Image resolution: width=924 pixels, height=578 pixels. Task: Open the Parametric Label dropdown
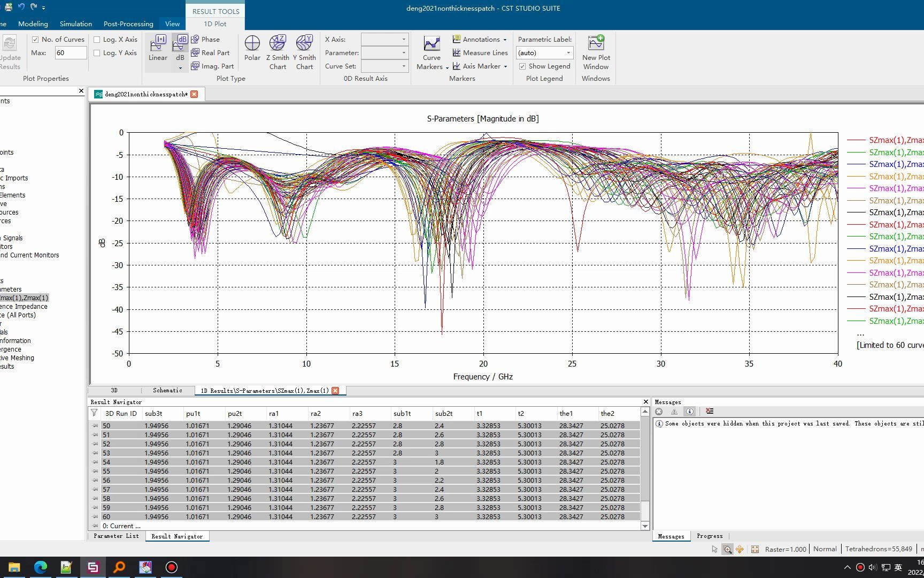click(x=544, y=53)
